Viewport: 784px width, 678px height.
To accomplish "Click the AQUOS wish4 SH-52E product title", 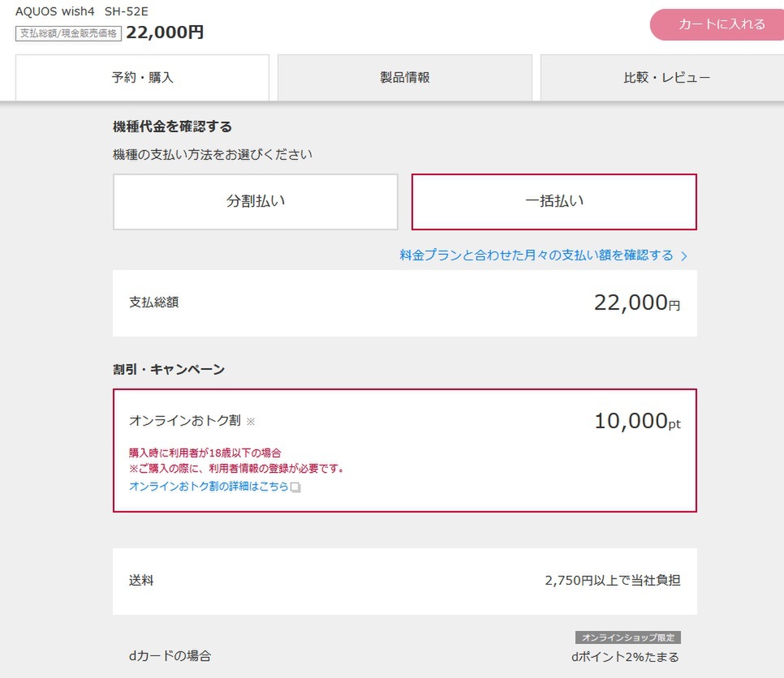I will pyautogui.click(x=82, y=11).
